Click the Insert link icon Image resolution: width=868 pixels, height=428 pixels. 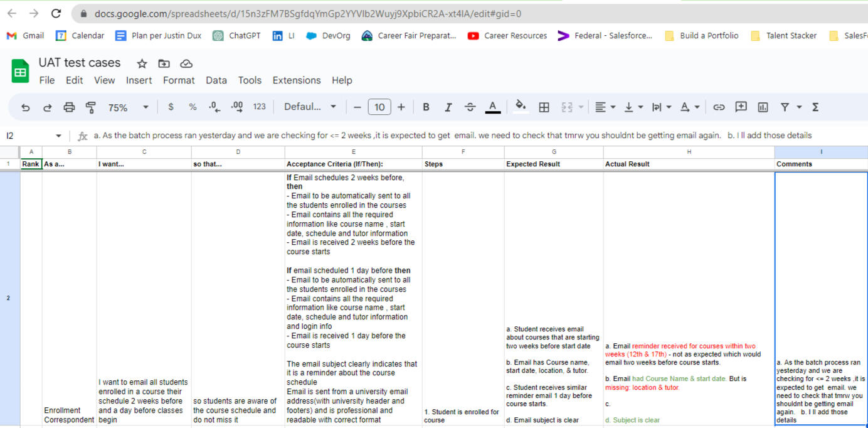point(719,107)
